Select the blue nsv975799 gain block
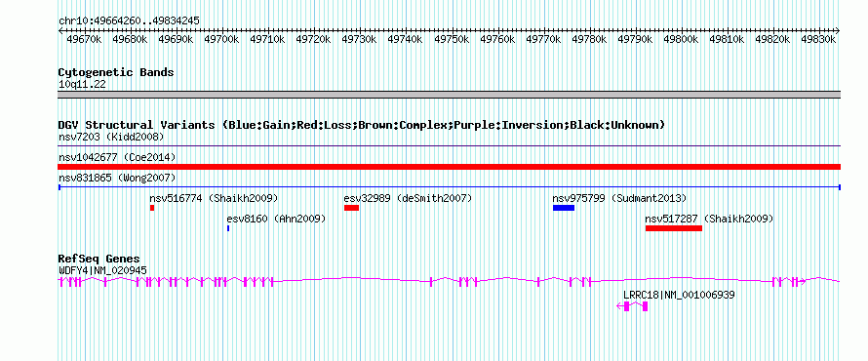The height and width of the screenshot is (361, 868). point(564,208)
